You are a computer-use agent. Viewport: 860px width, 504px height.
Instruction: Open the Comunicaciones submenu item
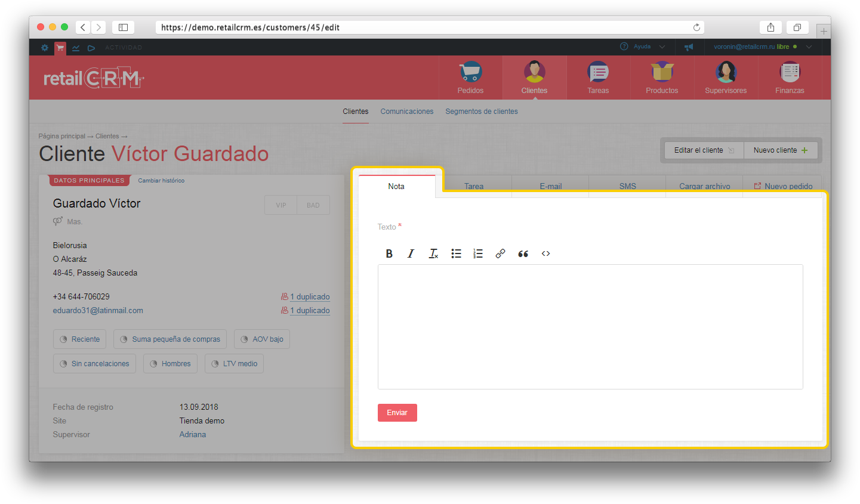(407, 112)
